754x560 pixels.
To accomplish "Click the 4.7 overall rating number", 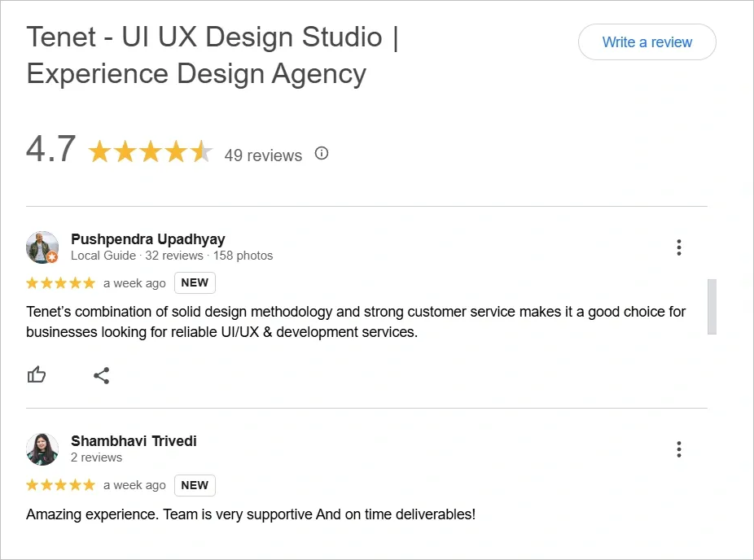I will pos(50,150).
